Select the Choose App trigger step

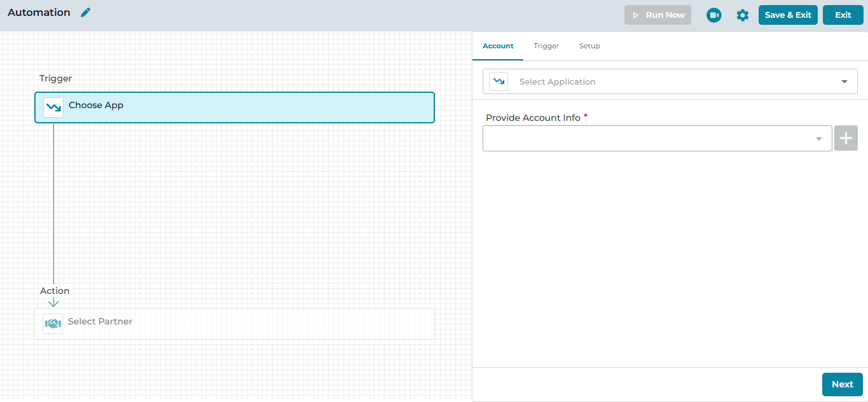[235, 107]
